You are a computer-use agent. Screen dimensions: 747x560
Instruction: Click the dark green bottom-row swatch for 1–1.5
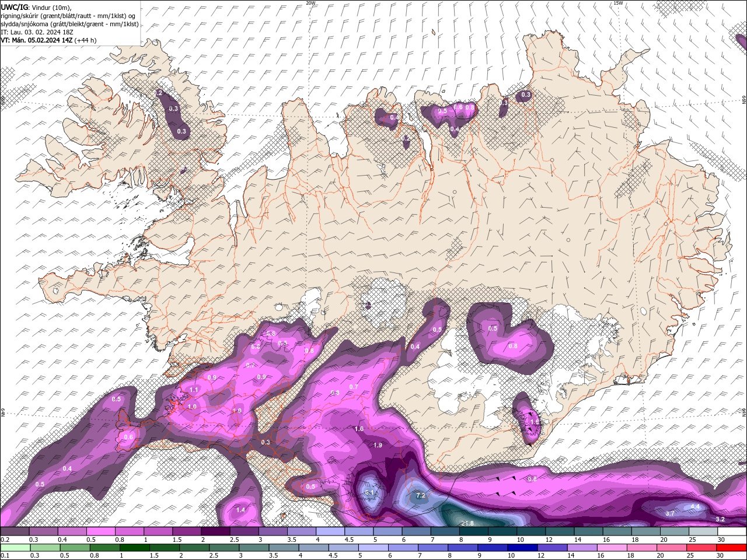(134, 548)
